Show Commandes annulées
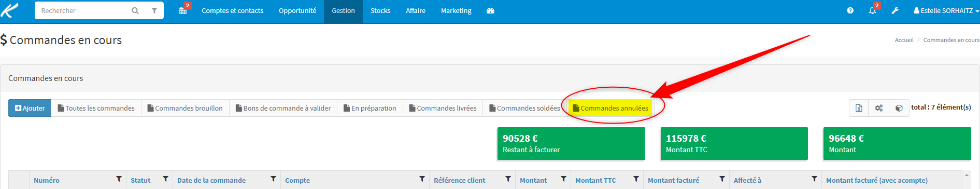Viewport: 980px width, 189px height. (610, 108)
